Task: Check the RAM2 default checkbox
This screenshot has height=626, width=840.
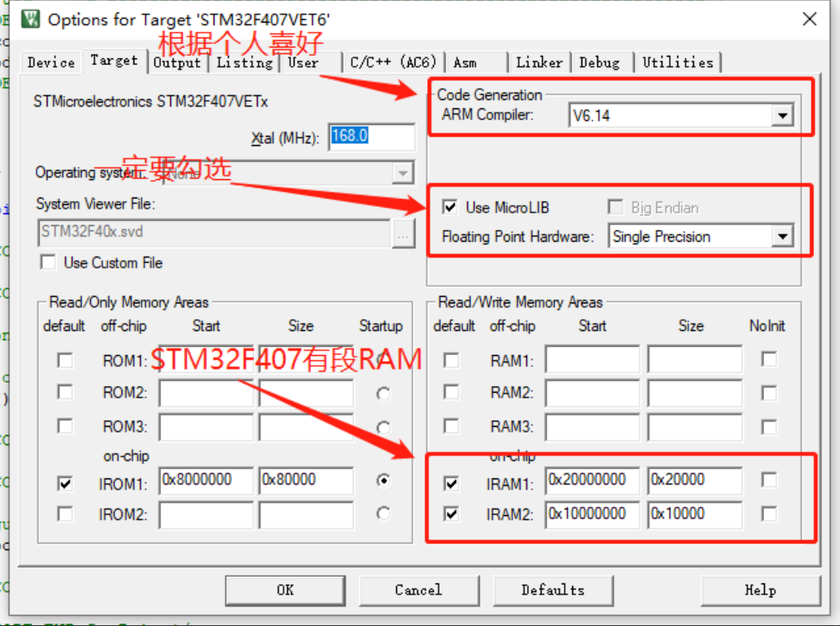Action: click(x=451, y=392)
